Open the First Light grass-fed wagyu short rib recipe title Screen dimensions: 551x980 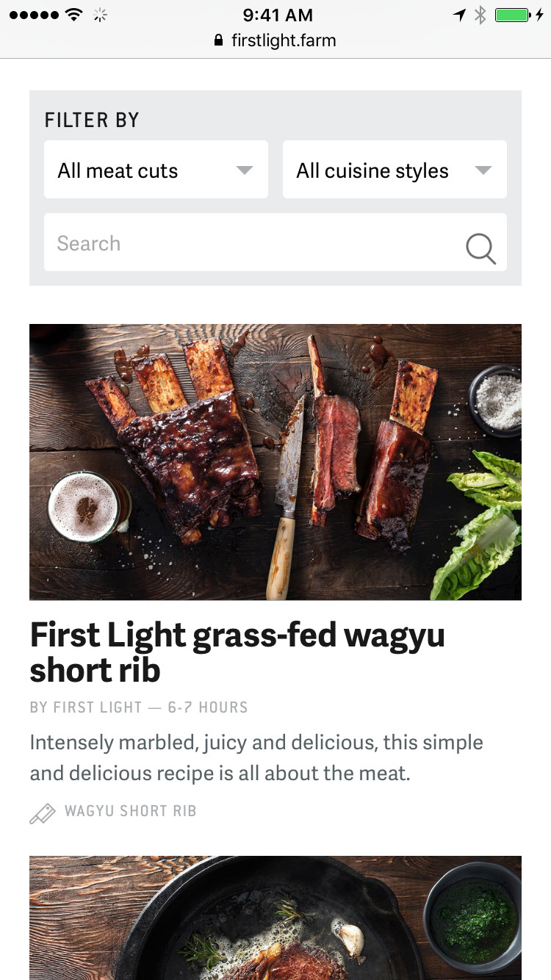[237, 652]
